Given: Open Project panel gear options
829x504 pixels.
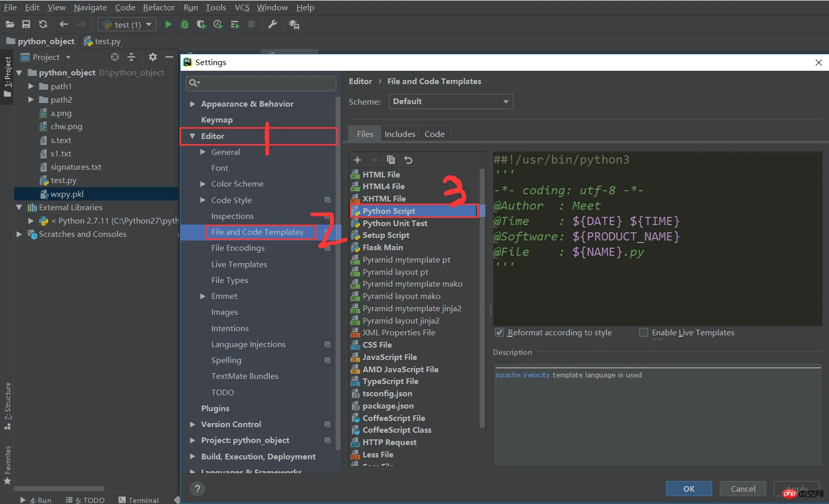Looking at the screenshot, I should 153,57.
